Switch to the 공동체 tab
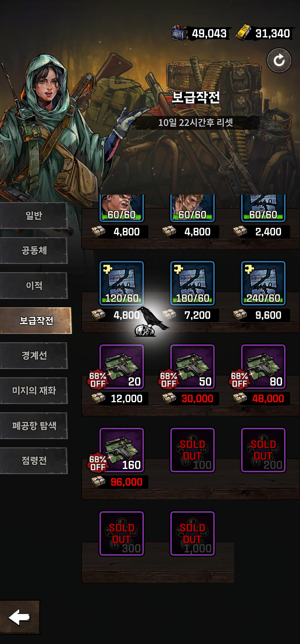This screenshot has width=300, height=644. click(34, 251)
